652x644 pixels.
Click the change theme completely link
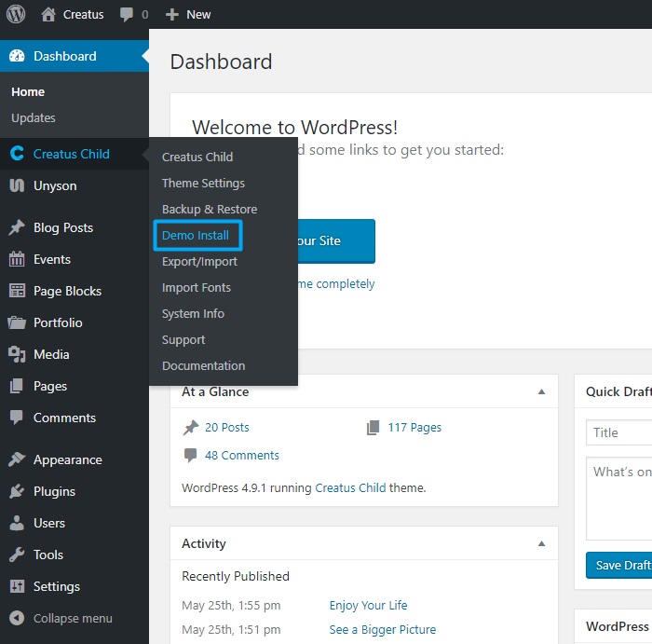tap(336, 283)
